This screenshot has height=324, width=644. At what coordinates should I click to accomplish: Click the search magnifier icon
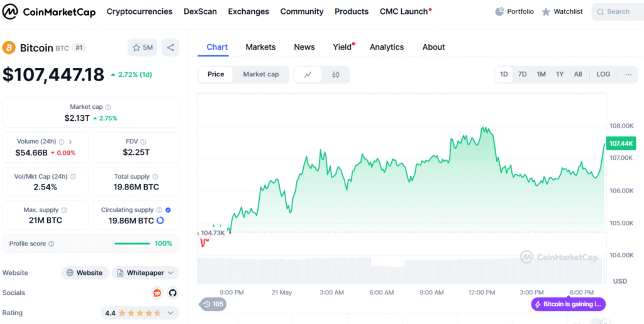600,12
